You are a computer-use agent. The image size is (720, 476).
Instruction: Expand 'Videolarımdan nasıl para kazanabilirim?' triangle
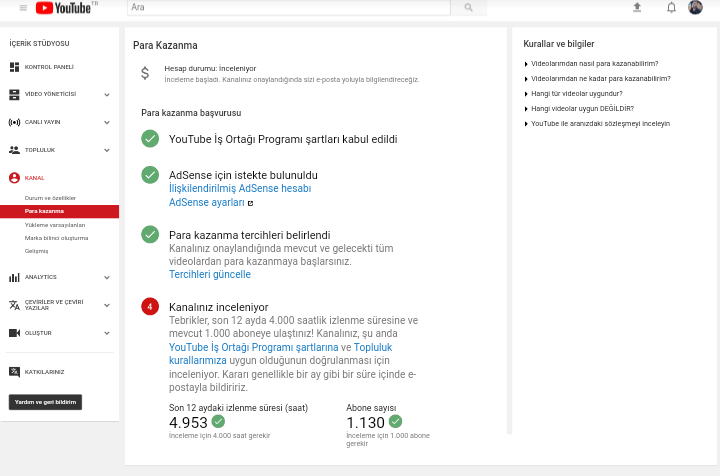pos(526,64)
